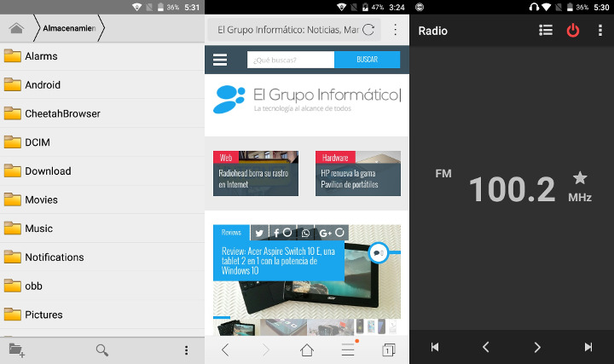The width and height of the screenshot is (614, 364).
Task: Open the obb folder
Action: tap(102, 286)
